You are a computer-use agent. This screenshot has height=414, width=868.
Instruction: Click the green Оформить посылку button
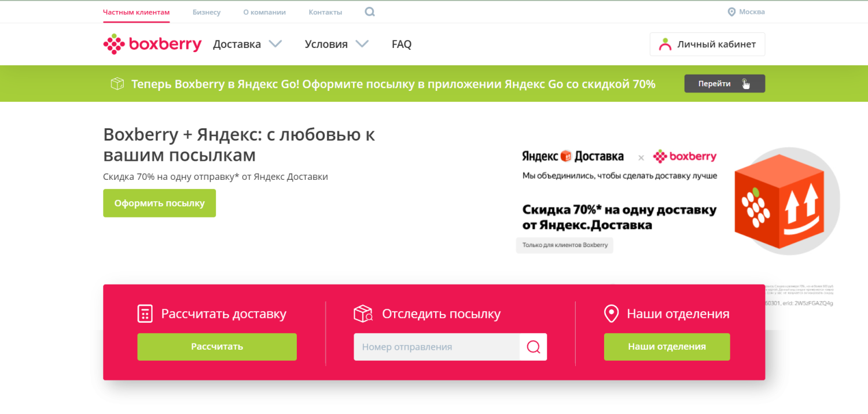point(159,203)
